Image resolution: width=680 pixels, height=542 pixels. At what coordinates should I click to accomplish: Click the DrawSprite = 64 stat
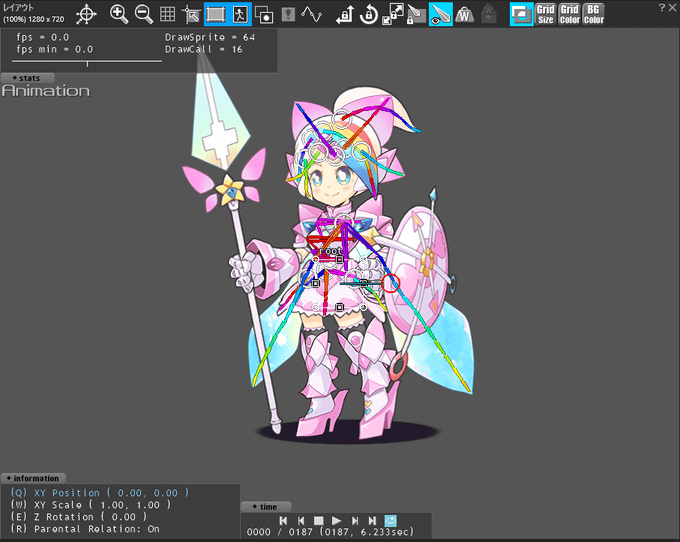point(210,37)
